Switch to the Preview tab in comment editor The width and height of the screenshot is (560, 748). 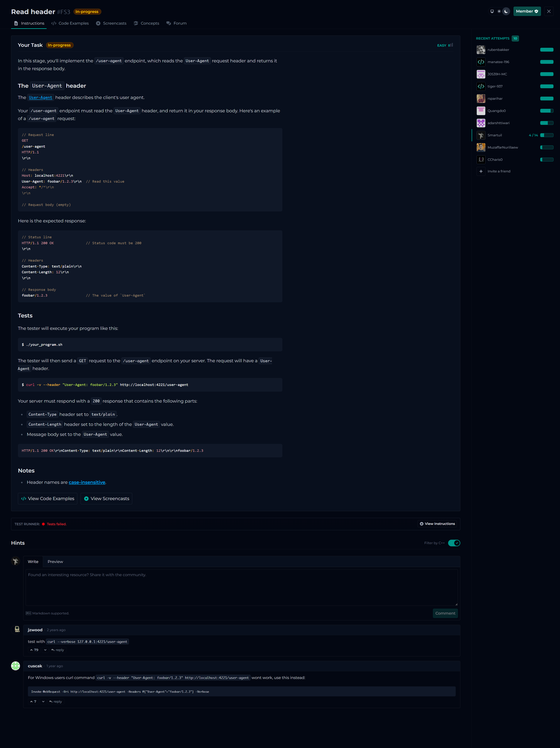pyautogui.click(x=55, y=562)
